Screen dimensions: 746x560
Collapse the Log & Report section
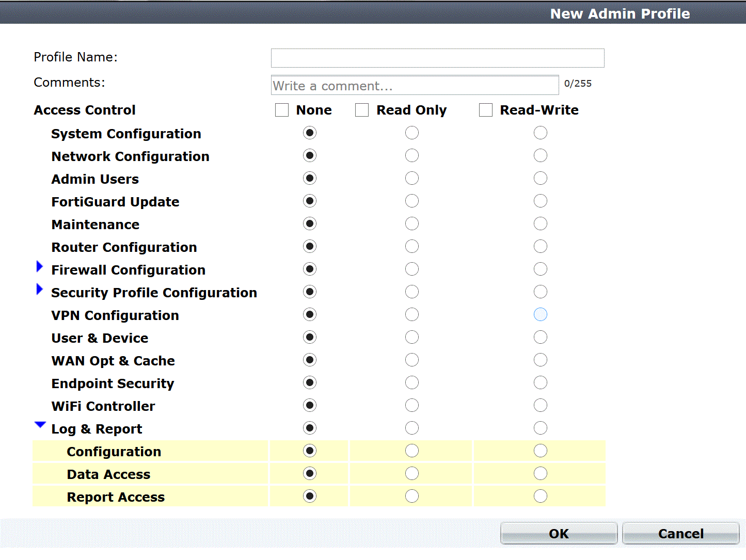click(x=40, y=425)
